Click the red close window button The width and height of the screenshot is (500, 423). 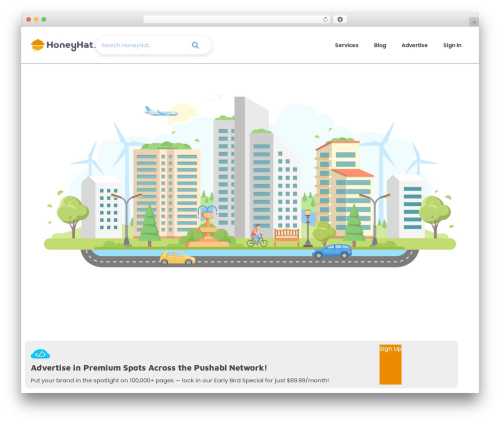click(x=29, y=19)
